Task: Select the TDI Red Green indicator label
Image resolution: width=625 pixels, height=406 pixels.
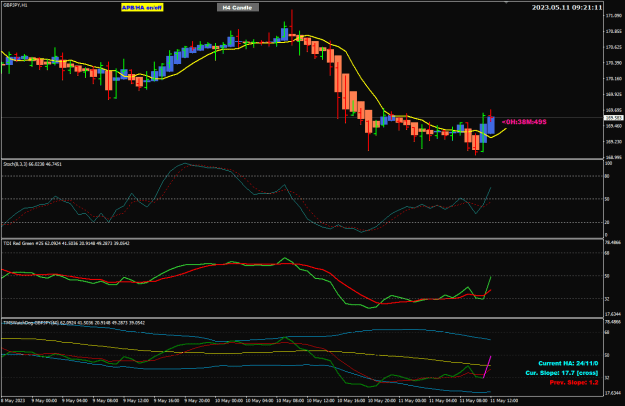Action: pyautogui.click(x=66, y=243)
